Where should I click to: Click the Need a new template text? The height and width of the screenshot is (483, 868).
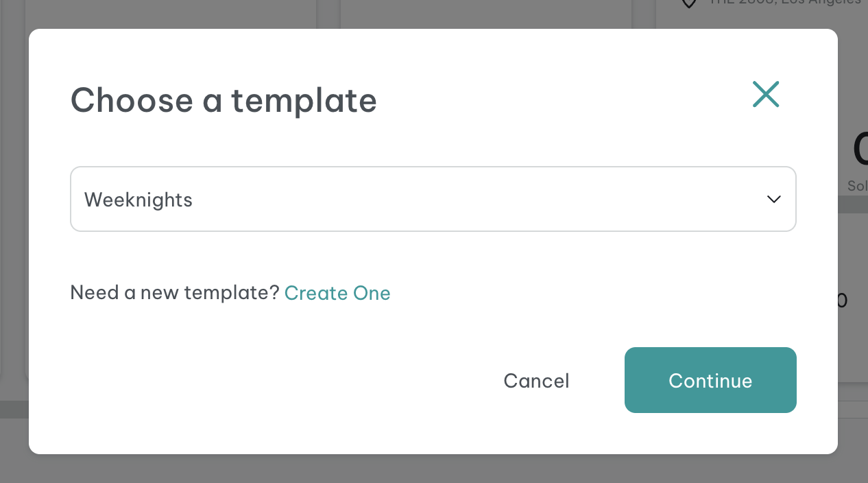[175, 293]
